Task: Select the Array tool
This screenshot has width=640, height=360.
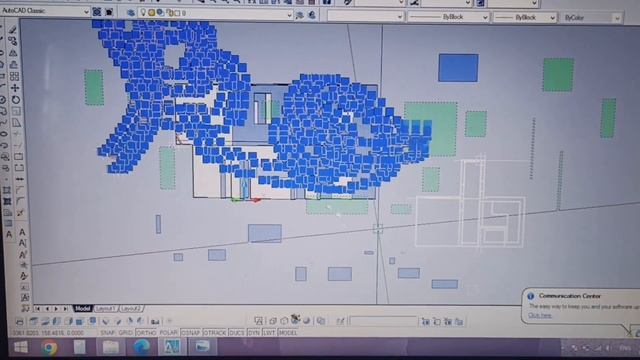Action: (x=14, y=76)
